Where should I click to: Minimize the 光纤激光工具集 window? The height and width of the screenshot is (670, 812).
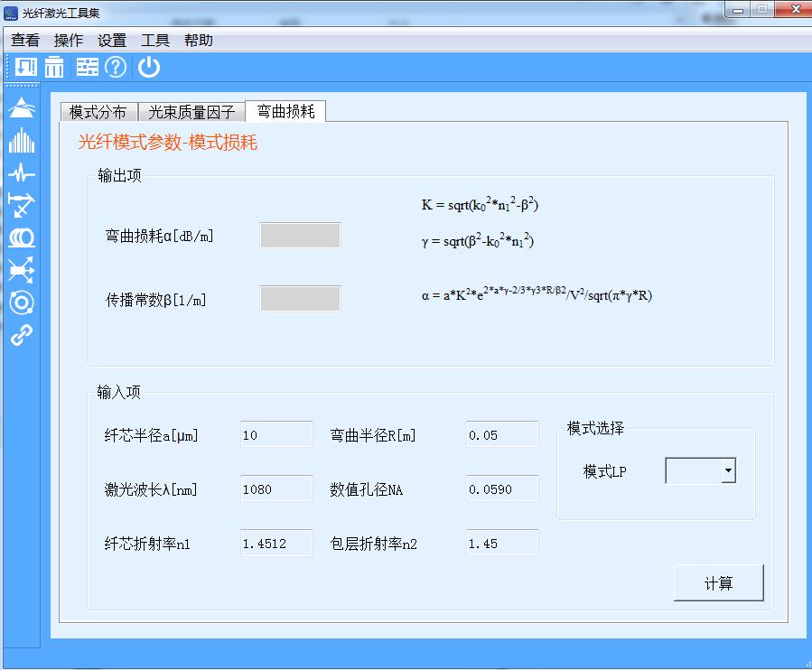(x=738, y=9)
